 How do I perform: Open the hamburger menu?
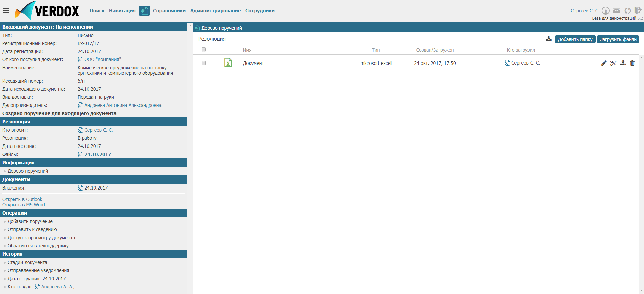(x=6, y=11)
